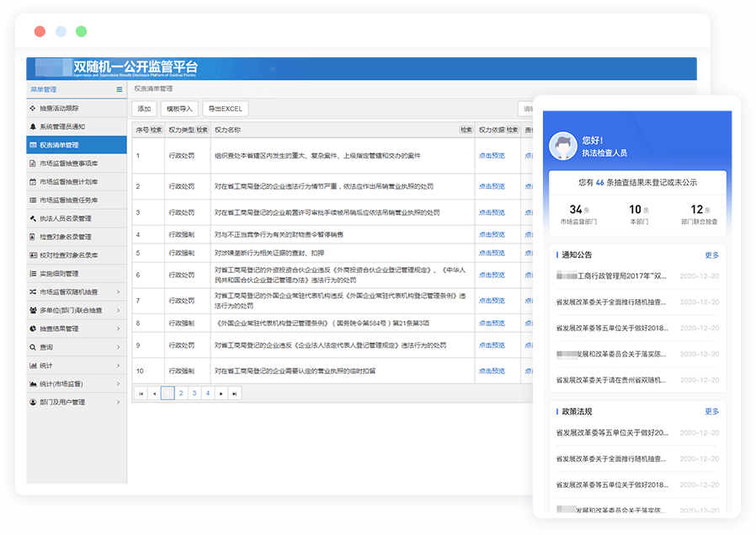Image resolution: width=756 pixels, height=535 pixels.
Task: Click the 查询 magnifier icon in sidebar
Action: 33,347
